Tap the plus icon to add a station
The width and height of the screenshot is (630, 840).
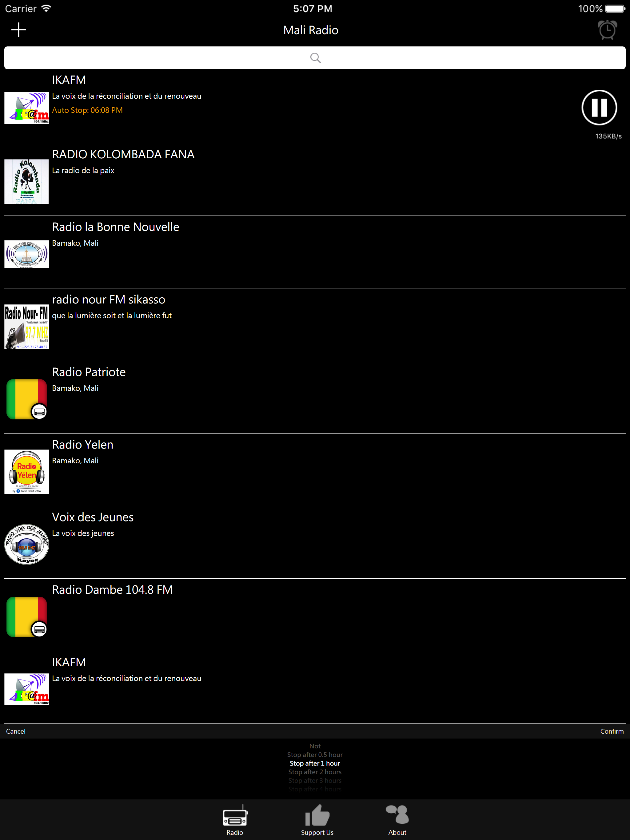point(18,30)
